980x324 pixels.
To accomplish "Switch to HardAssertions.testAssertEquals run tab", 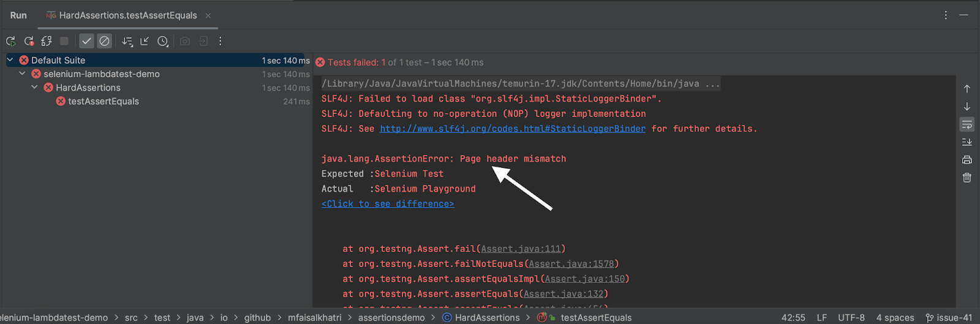I will (127, 15).
